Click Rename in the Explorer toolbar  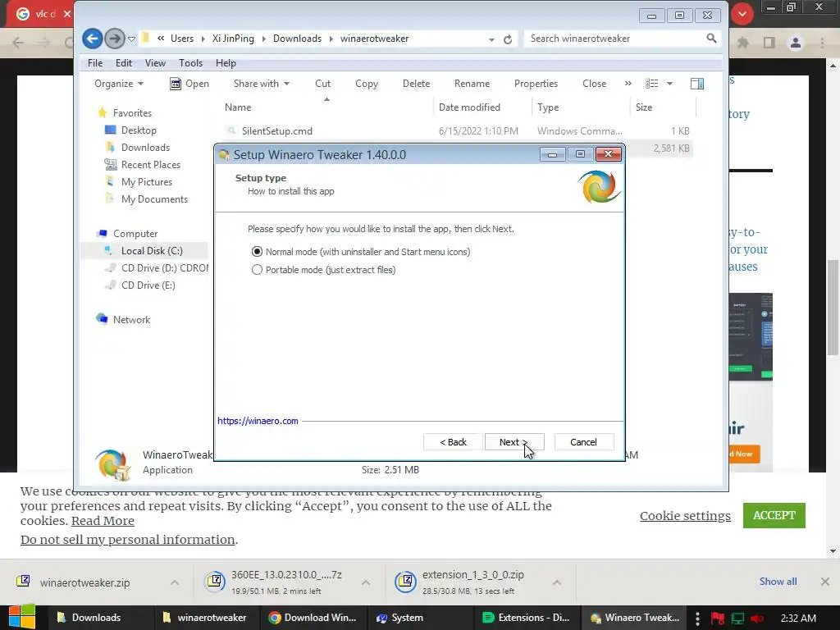[x=472, y=84]
